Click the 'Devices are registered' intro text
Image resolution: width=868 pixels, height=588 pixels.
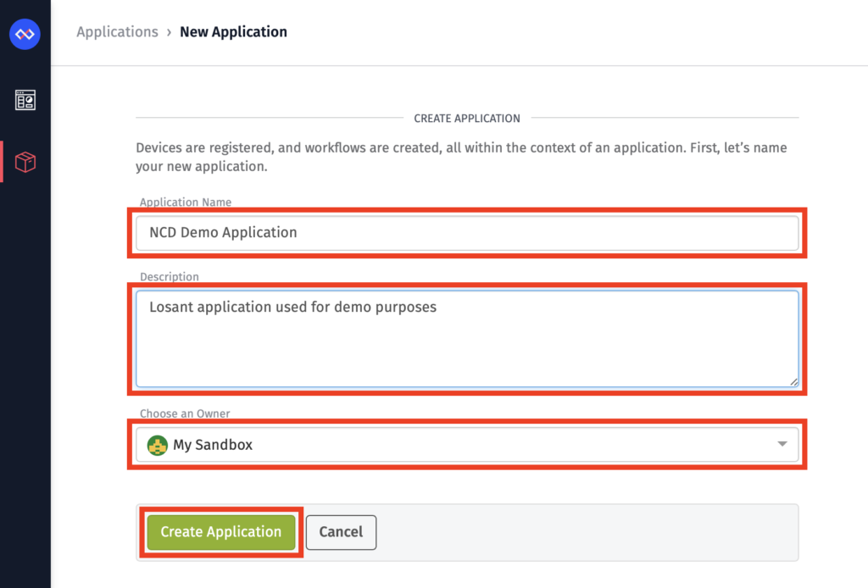pos(462,157)
